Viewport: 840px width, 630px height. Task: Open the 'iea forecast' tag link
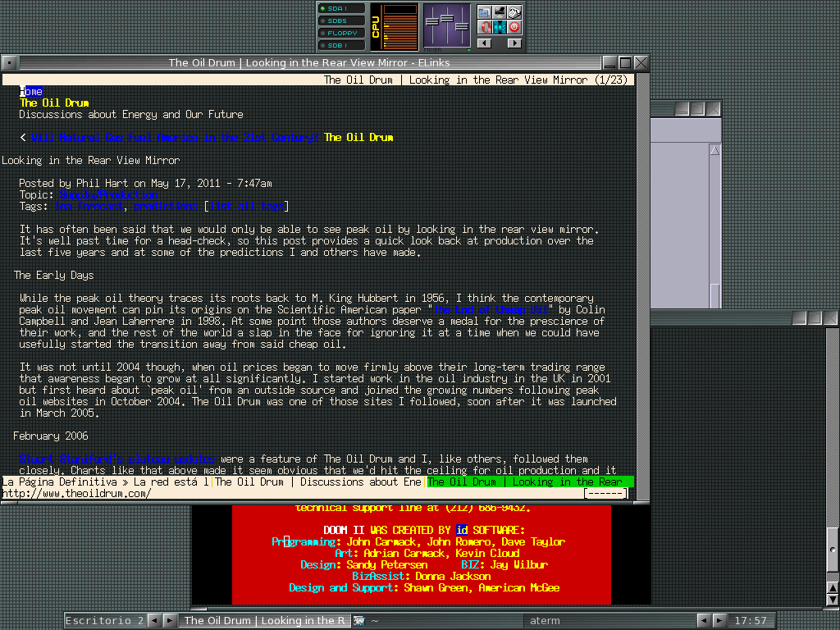tap(89, 206)
